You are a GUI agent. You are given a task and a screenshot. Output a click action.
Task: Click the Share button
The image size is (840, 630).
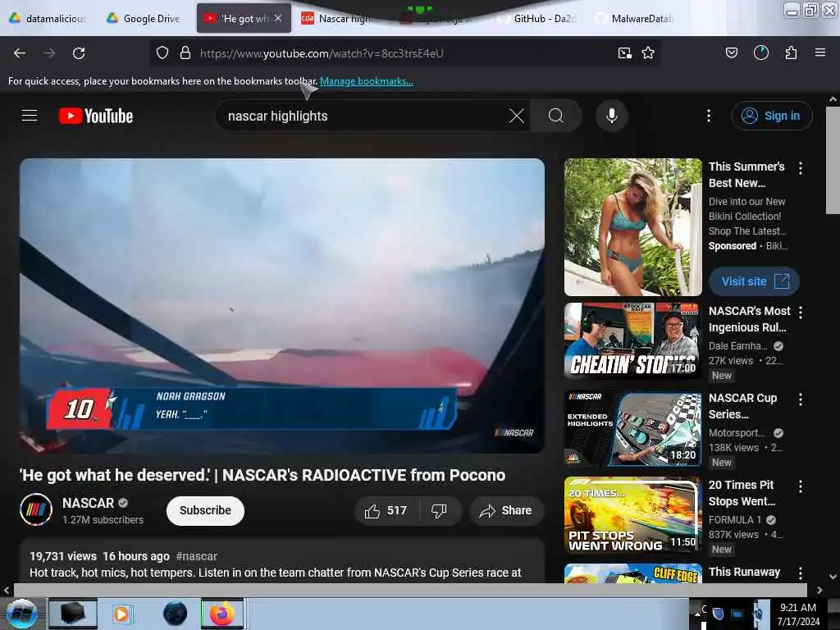[505, 510]
